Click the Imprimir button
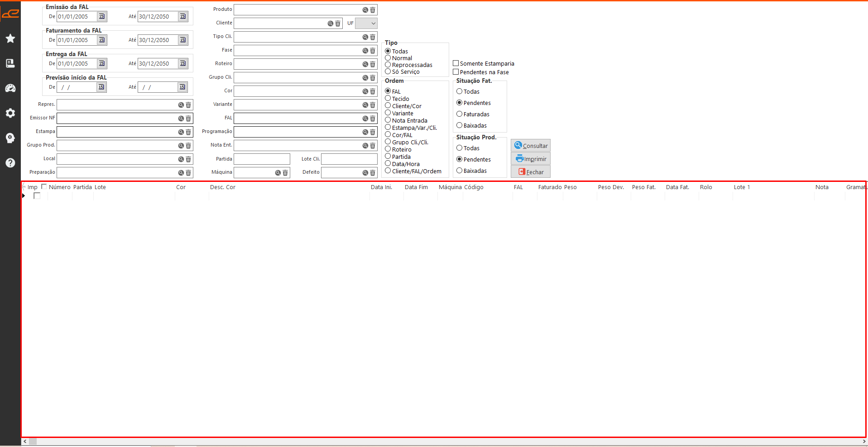This screenshot has height=447, width=868. pos(531,159)
